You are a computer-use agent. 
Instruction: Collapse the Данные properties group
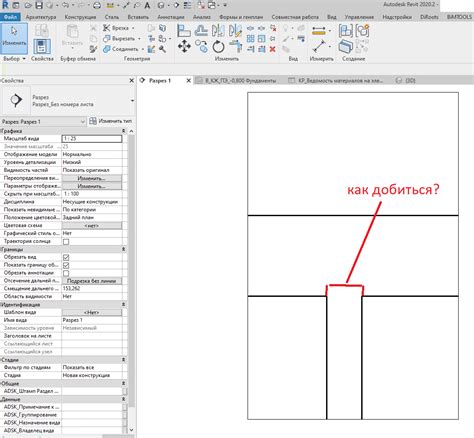pyautogui.click(x=123, y=399)
